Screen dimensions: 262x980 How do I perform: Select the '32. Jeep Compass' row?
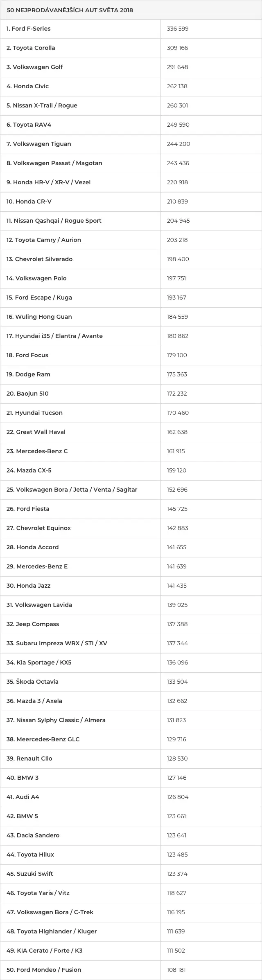[x=131, y=624]
